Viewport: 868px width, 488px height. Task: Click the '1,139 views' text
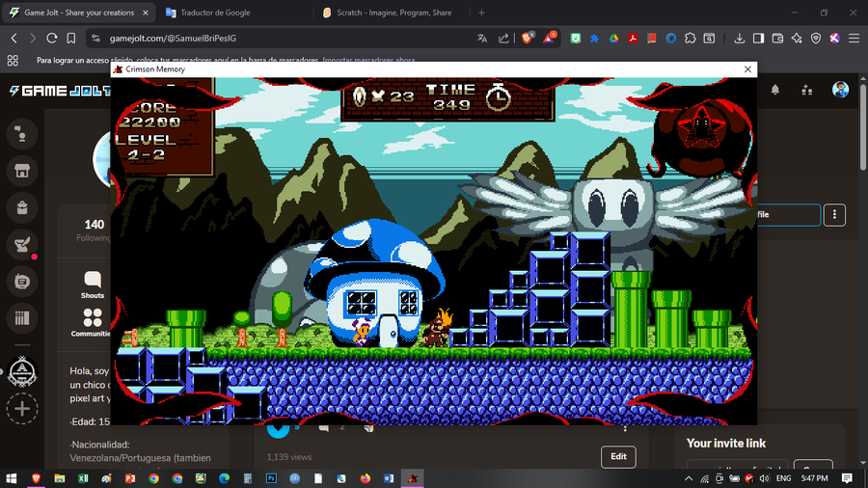pos(289,457)
